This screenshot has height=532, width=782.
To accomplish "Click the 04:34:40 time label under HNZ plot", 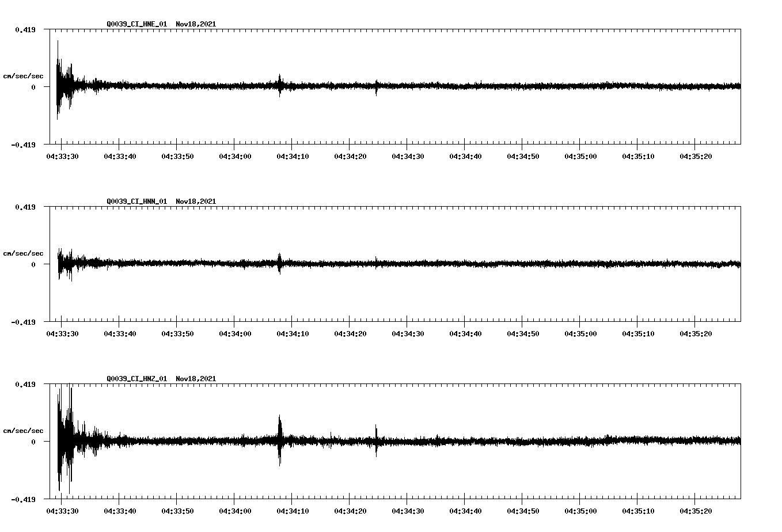I will click(x=465, y=511).
